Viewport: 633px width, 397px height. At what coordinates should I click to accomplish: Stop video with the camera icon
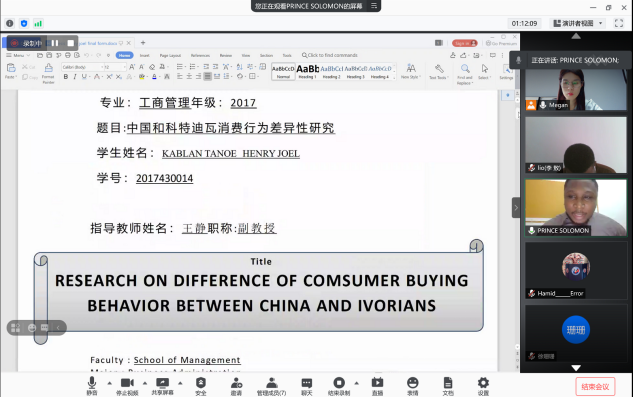(127, 386)
